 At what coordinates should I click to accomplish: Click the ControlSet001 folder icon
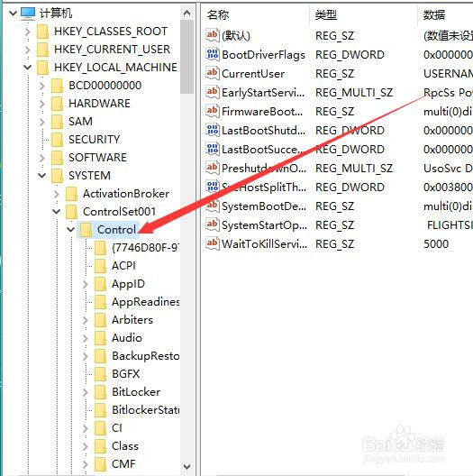pyautogui.click(x=71, y=212)
